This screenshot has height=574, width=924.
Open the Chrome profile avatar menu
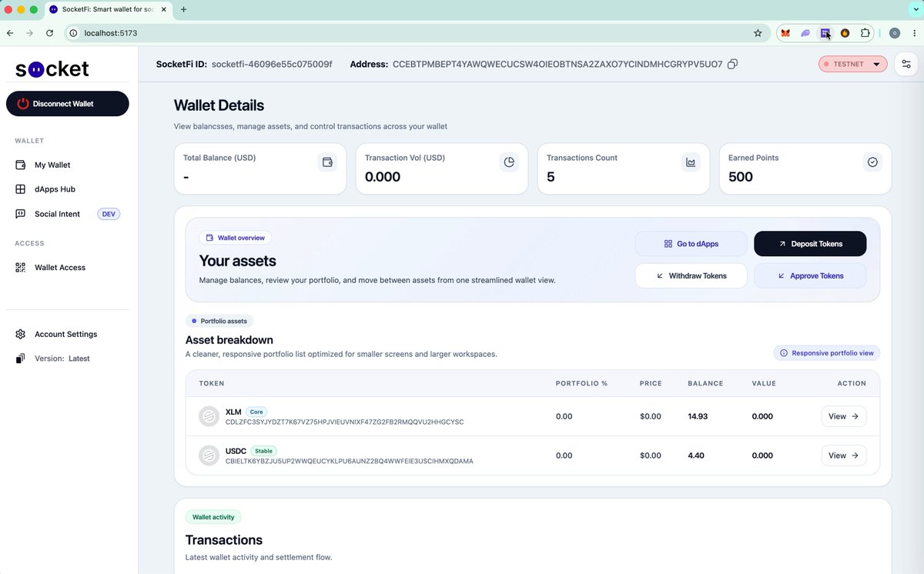tap(894, 33)
